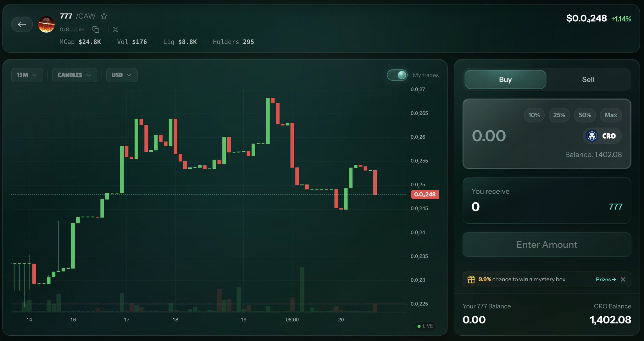Click the 777 token avatar image

(46, 24)
